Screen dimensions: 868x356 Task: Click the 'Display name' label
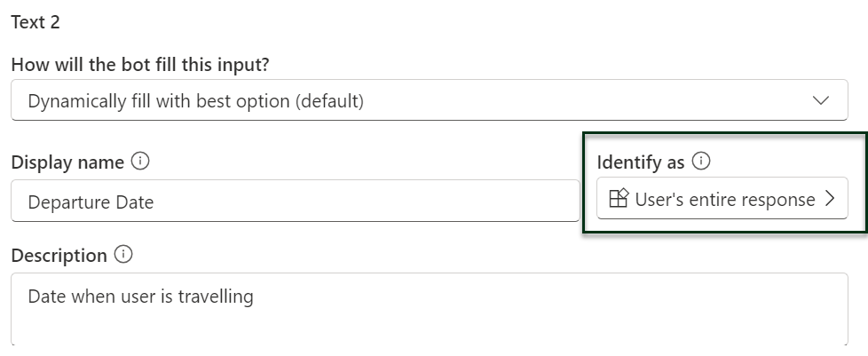[67, 162]
